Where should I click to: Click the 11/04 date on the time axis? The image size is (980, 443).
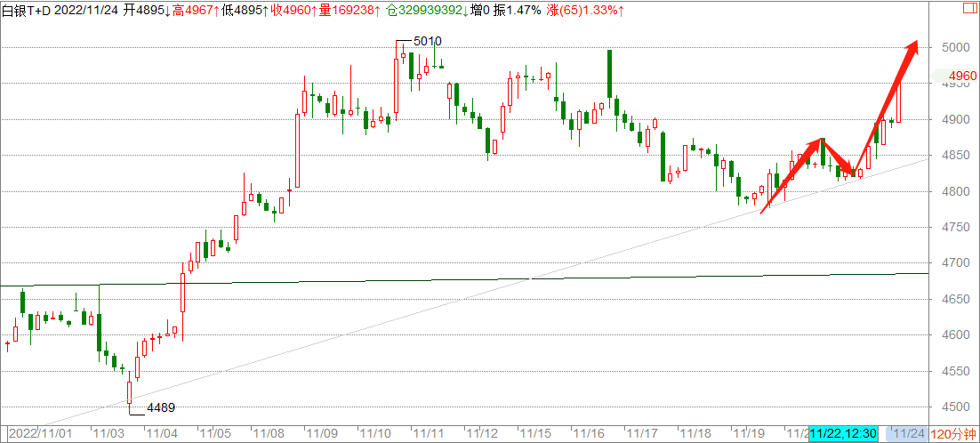[164, 433]
